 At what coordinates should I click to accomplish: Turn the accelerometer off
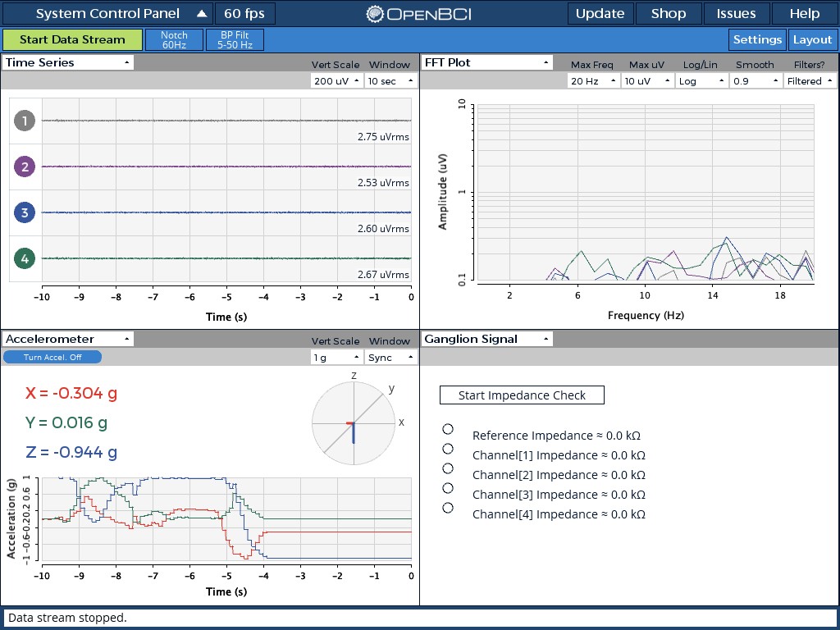pyautogui.click(x=52, y=358)
